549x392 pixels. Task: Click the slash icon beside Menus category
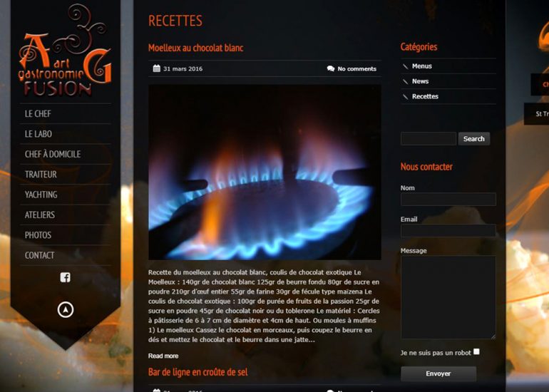pos(405,66)
